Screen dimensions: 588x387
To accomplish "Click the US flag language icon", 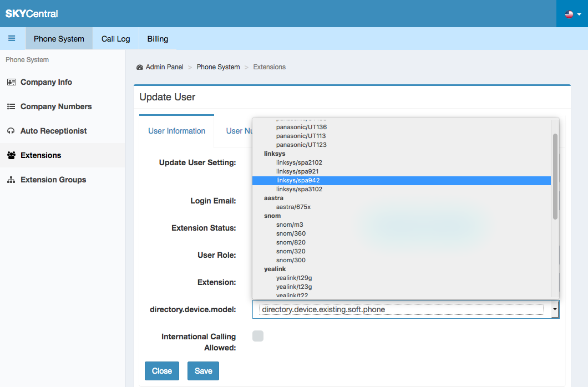I will (x=569, y=14).
